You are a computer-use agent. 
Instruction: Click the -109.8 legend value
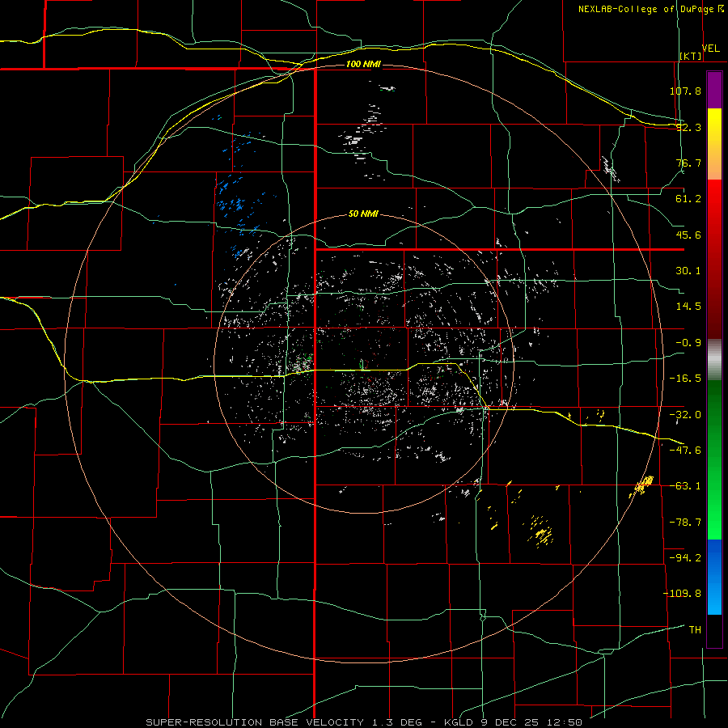[x=682, y=594]
